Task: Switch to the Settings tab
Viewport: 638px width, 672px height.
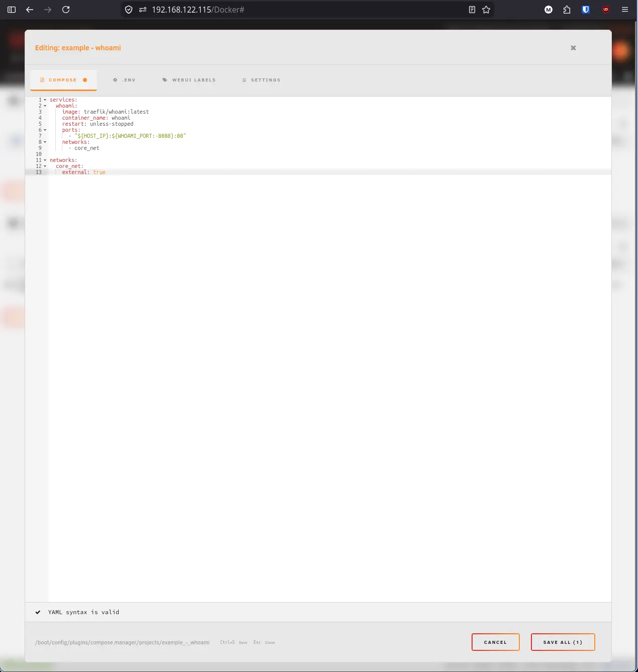Action: pyautogui.click(x=261, y=80)
